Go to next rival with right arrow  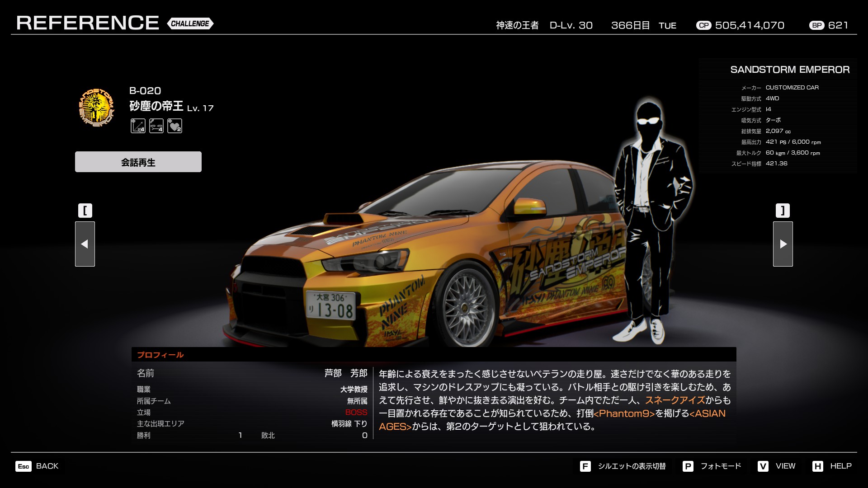(x=783, y=244)
